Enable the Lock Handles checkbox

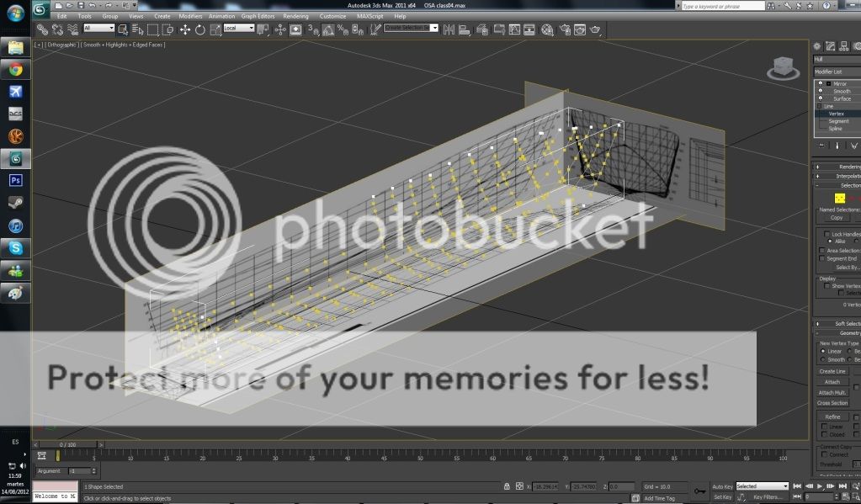click(x=826, y=234)
